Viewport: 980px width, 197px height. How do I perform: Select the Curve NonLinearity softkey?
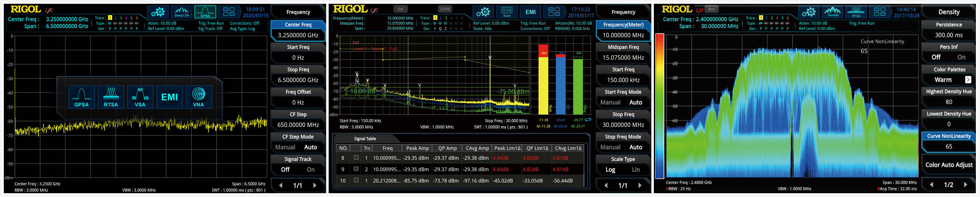click(x=949, y=141)
